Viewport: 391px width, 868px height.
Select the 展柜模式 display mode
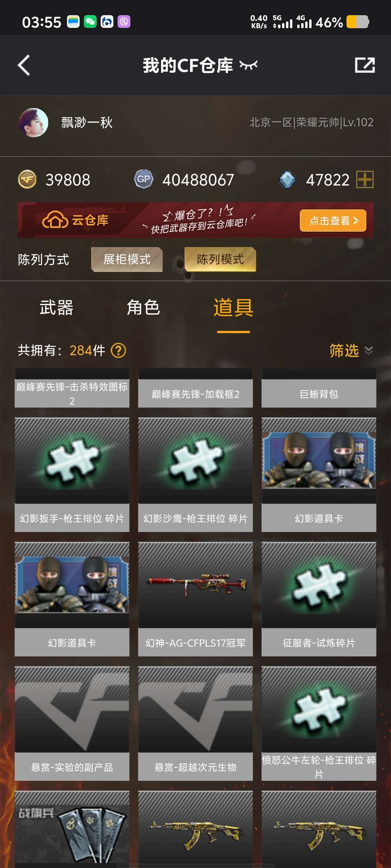[x=127, y=259]
